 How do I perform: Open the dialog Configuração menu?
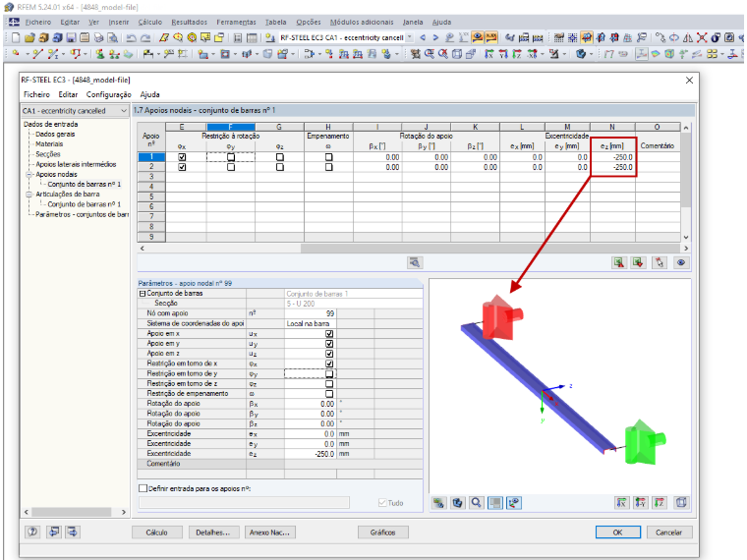point(109,94)
